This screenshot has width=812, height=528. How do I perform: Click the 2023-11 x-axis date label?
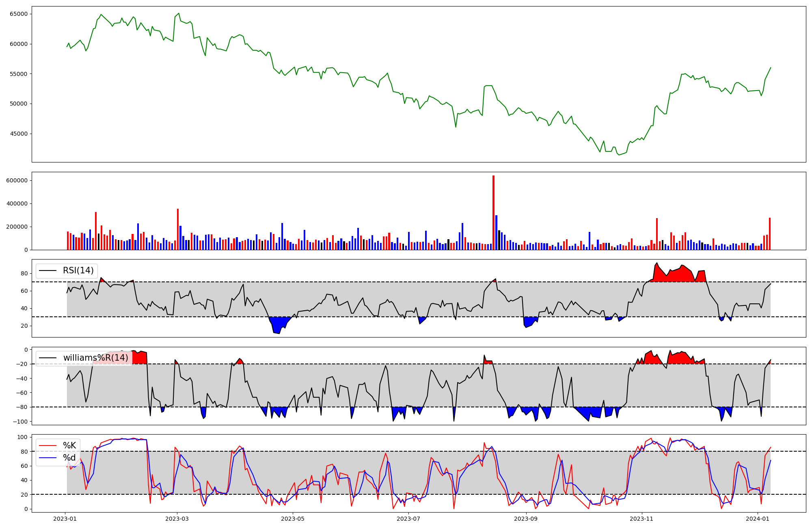pyautogui.click(x=641, y=518)
